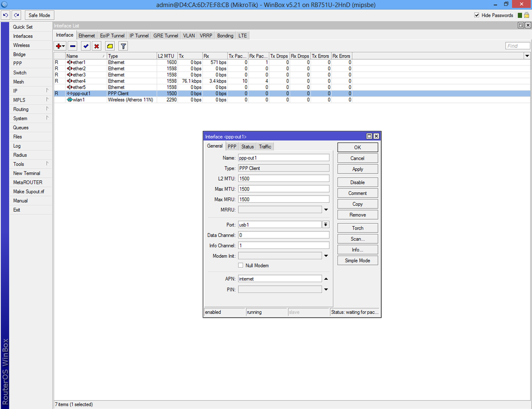Screen dimensions: 532x409
Task: Click the remove interface minus icon
Action: click(72, 46)
